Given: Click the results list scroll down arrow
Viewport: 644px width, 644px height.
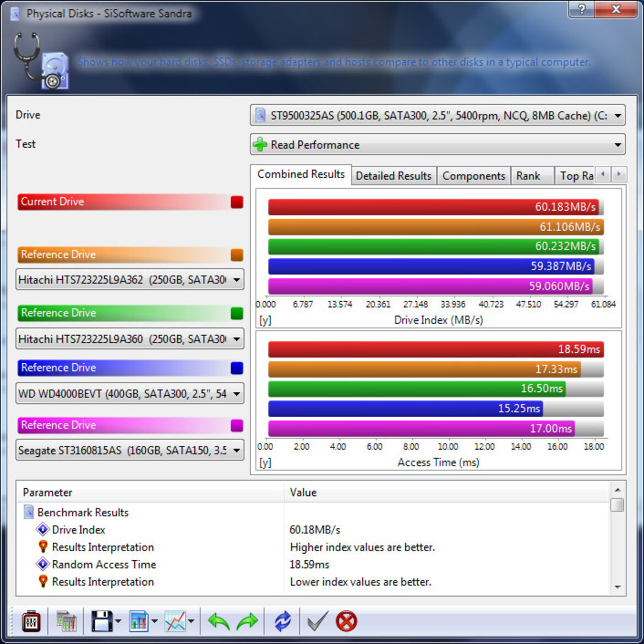Looking at the screenshot, I should tap(617, 587).
